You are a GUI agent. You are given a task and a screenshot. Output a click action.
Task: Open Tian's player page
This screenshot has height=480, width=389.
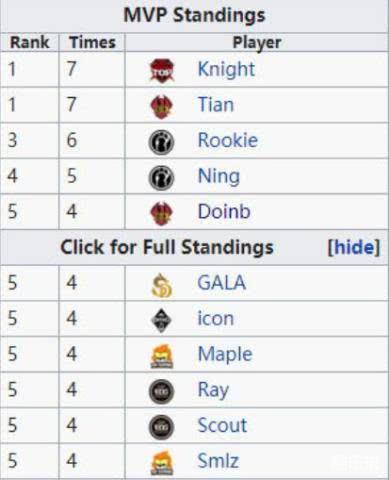coord(216,105)
